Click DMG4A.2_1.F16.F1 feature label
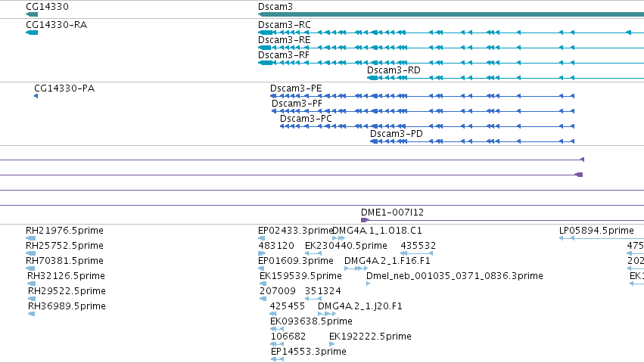The image size is (644, 363). [387, 261]
